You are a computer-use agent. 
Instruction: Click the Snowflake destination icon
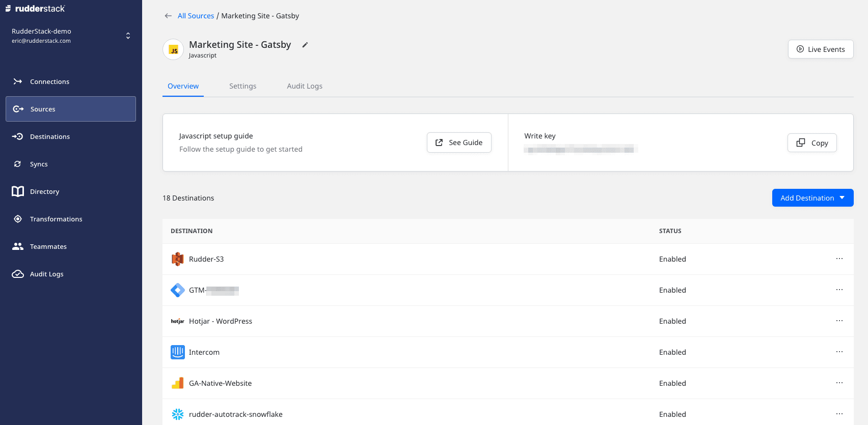pyautogui.click(x=177, y=414)
